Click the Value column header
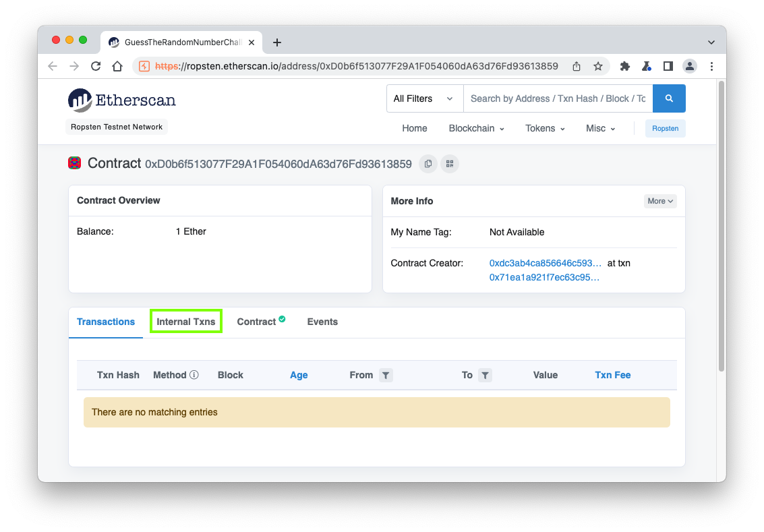The image size is (764, 532). click(x=546, y=375)
